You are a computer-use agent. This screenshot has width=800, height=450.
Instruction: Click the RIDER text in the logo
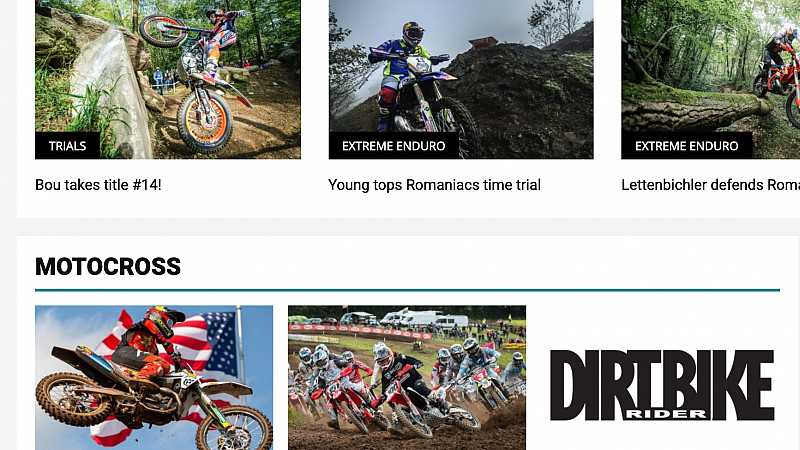pyautogui.click(x=666, y=414)
